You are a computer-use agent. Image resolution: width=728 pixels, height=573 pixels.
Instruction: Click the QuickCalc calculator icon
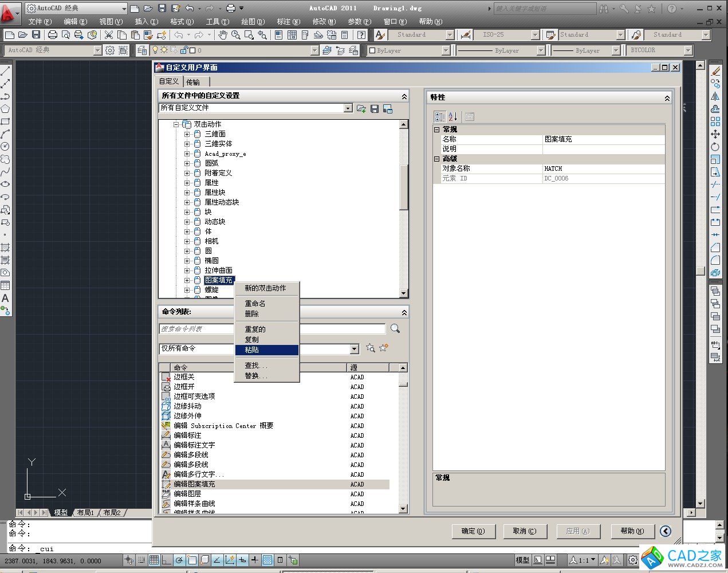(345, 35)
